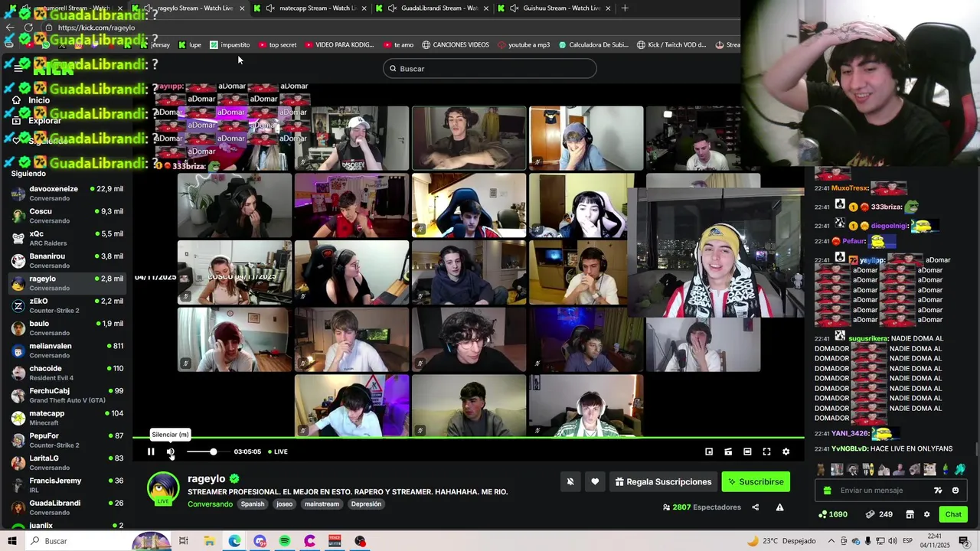Expand hidden system tray icons chevron
The height and width of the screenshot is (551, 980).
(831, 541)
